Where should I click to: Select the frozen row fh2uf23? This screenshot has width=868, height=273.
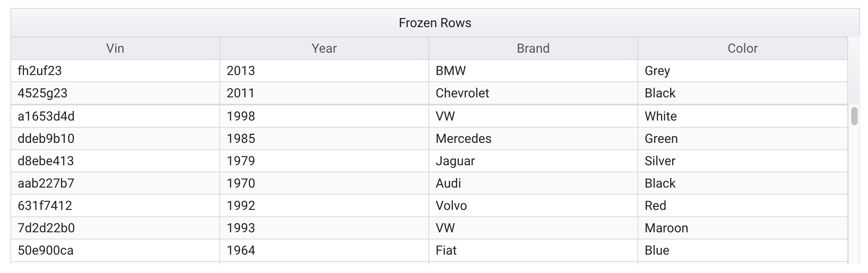pos(429,71)
